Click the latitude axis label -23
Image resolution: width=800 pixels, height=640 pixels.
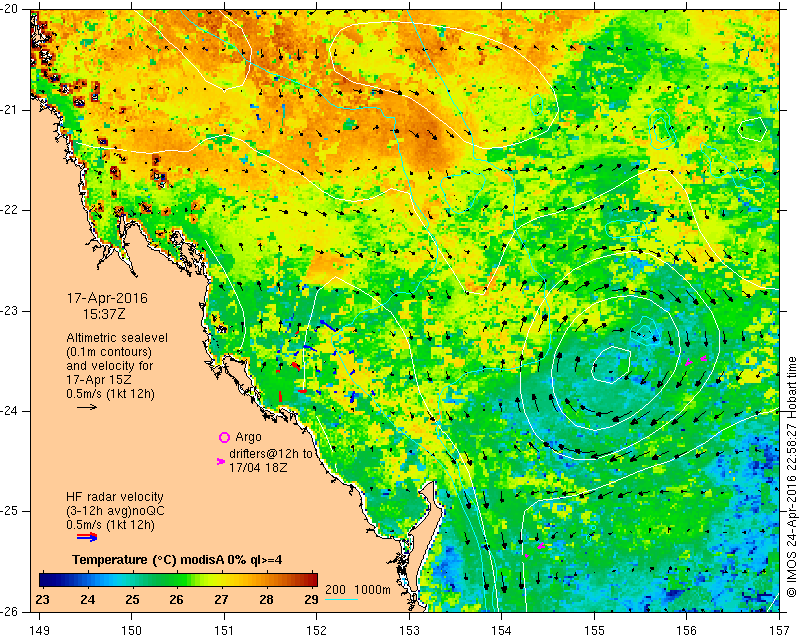click(10, 310)
